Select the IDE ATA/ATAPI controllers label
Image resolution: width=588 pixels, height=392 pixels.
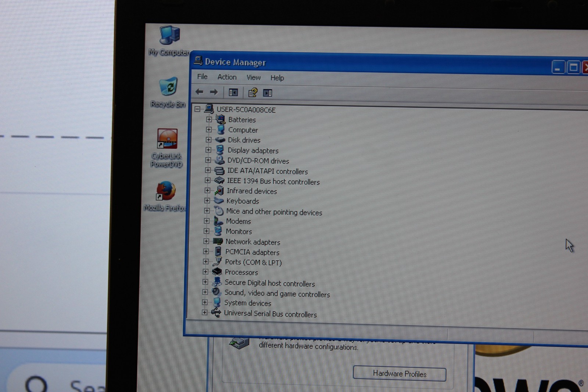pyautogui.click(x=267, y=171)
